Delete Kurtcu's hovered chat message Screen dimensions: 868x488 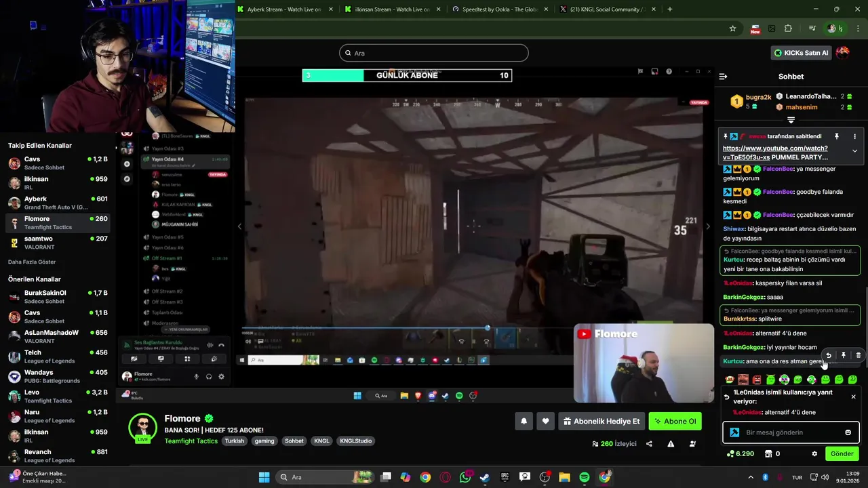[859, 355]
